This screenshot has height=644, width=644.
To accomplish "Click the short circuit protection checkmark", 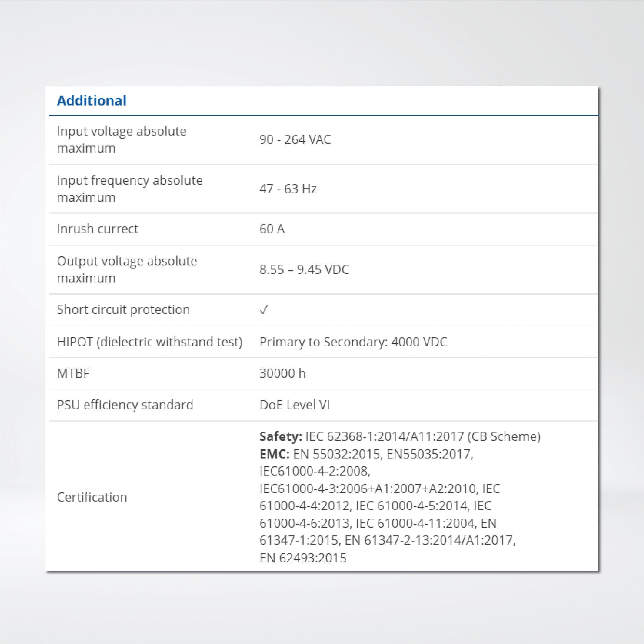I will [264, 310].
